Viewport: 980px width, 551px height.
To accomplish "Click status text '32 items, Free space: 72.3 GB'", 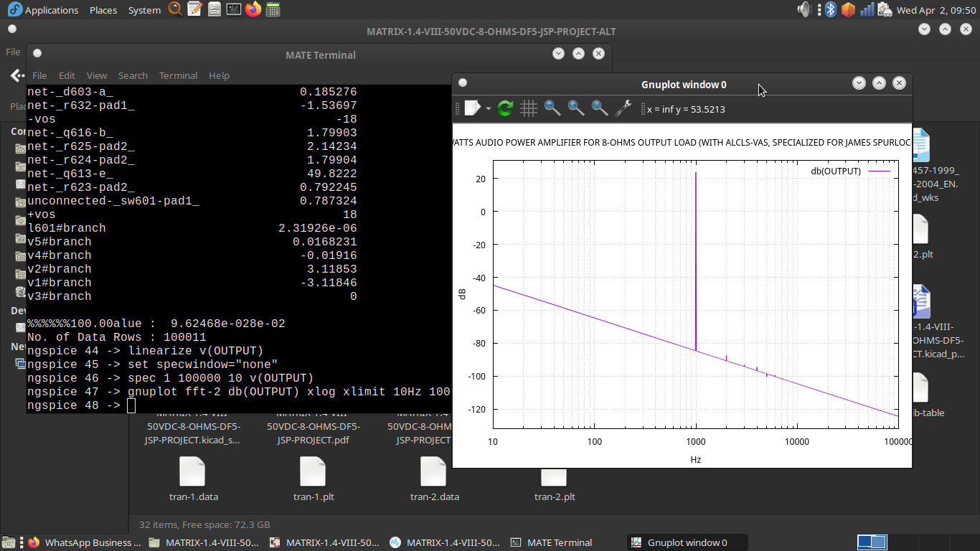I will pyautogui.click(x=204, y=524).
